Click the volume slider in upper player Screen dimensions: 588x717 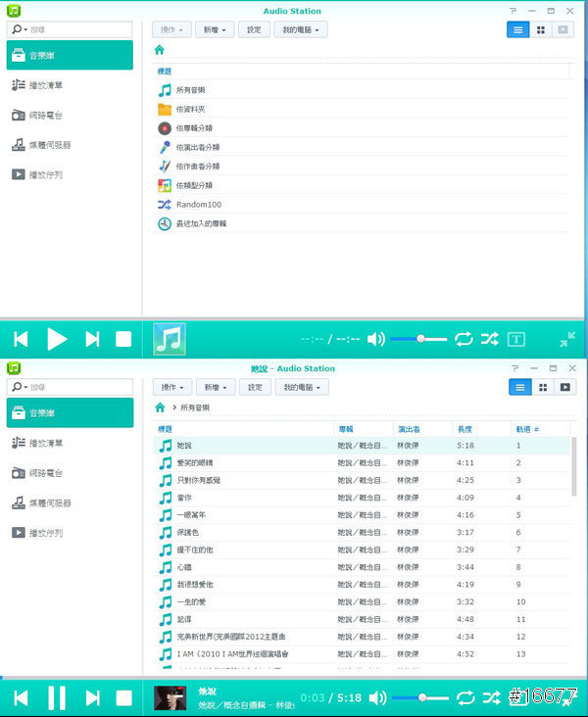tap(419, 339)
